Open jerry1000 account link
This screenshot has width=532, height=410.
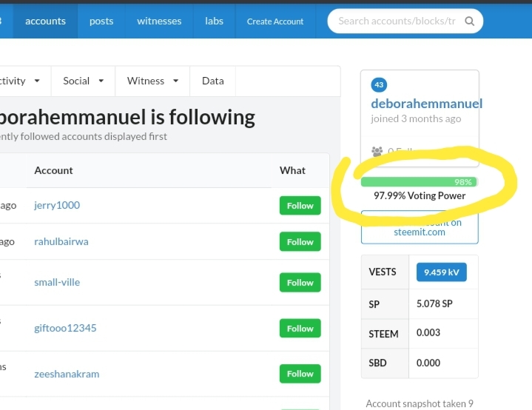click(57, 205)
